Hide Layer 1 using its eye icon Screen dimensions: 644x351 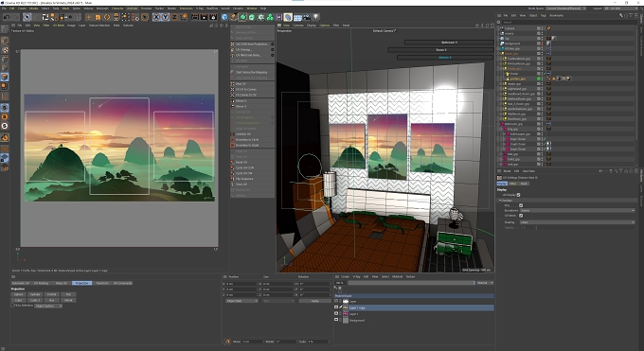[x=336, y=313]
